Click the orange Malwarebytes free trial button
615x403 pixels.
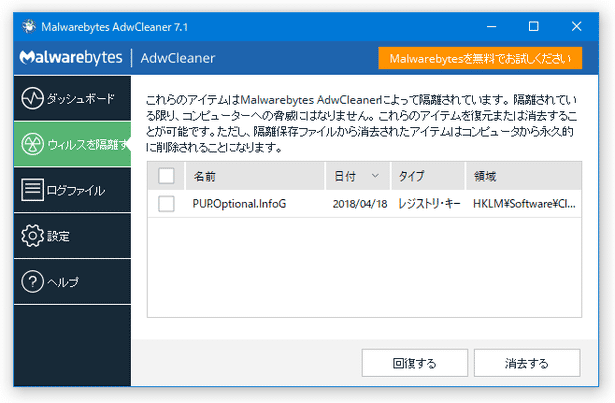[x=480, y=58]
